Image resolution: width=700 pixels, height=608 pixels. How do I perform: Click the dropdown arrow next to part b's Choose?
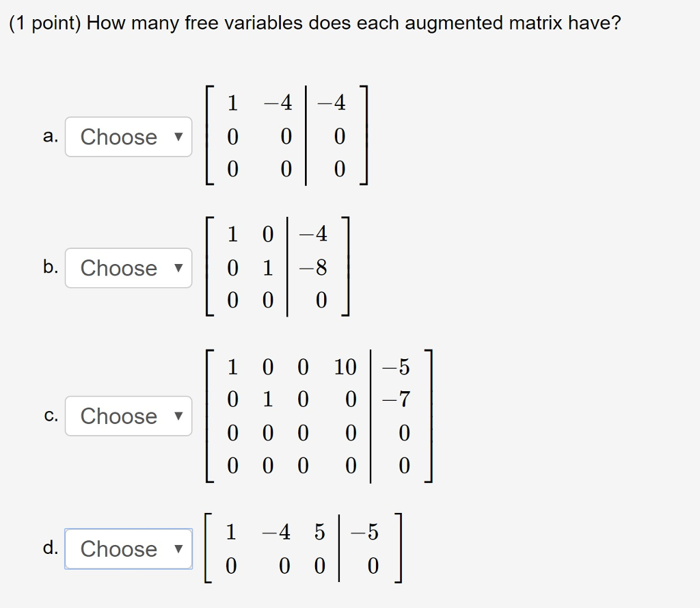coord(177,268)
